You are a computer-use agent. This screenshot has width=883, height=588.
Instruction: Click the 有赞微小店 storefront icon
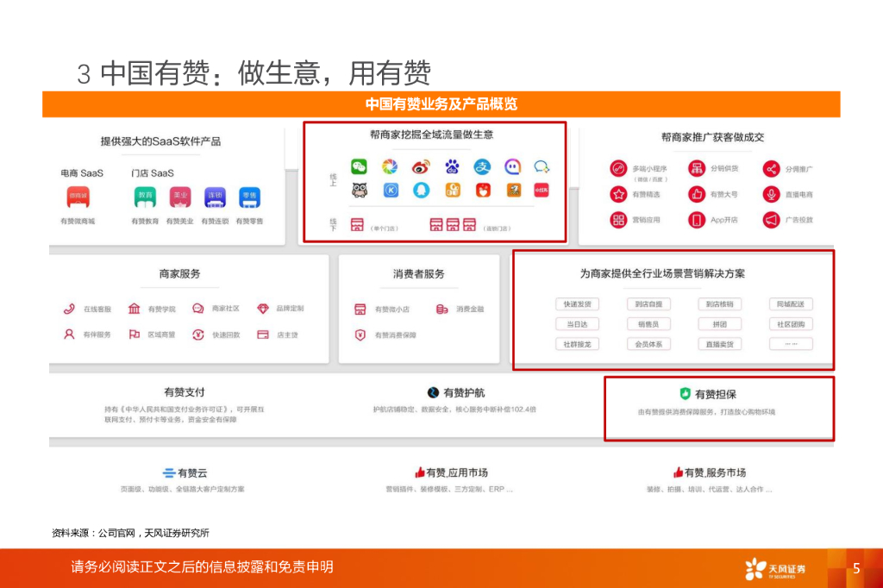[360, 310]
